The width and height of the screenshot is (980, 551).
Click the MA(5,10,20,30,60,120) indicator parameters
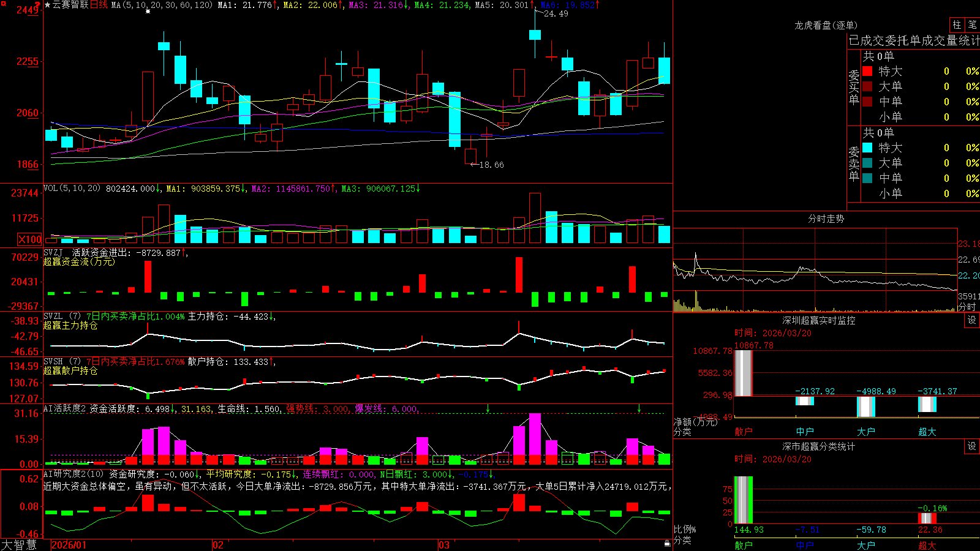pos(162,5)
